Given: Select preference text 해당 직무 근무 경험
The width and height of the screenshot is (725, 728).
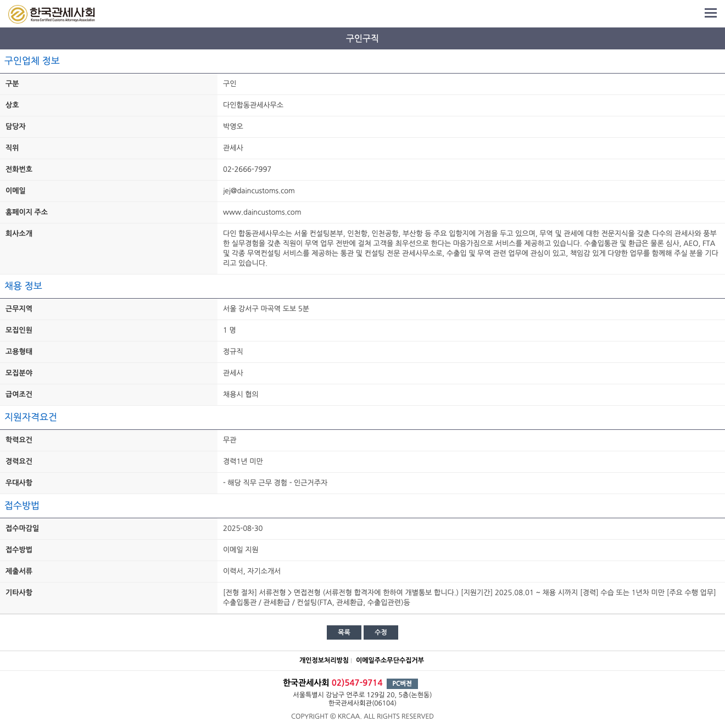Looking at the screenshot, I should pos(257,483).
